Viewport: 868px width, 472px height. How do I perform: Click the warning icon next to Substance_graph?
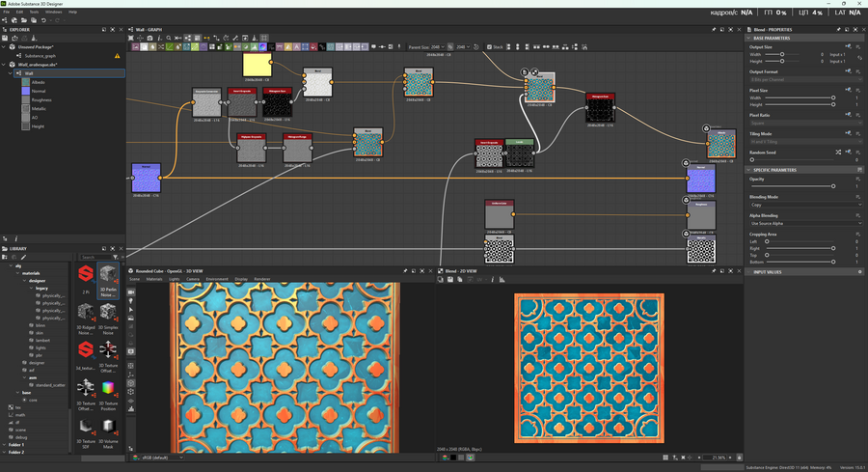(x=118, y=56)
